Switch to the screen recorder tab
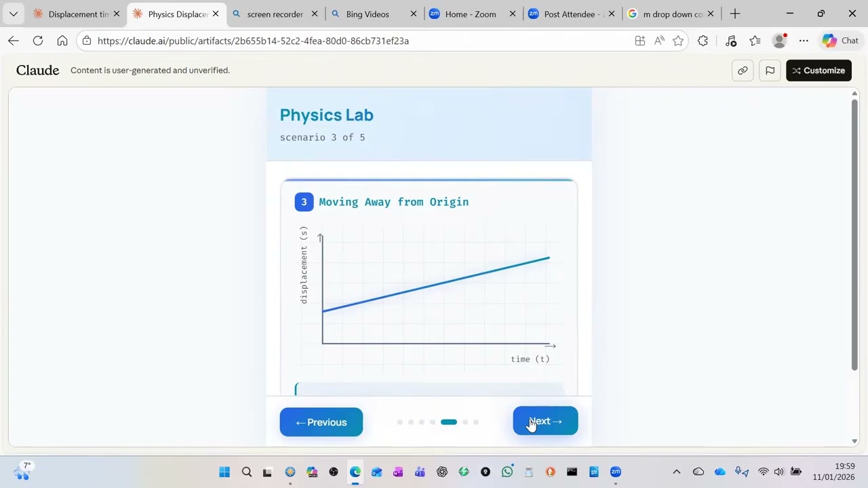The image size is (868, 488). coord(275,14)
